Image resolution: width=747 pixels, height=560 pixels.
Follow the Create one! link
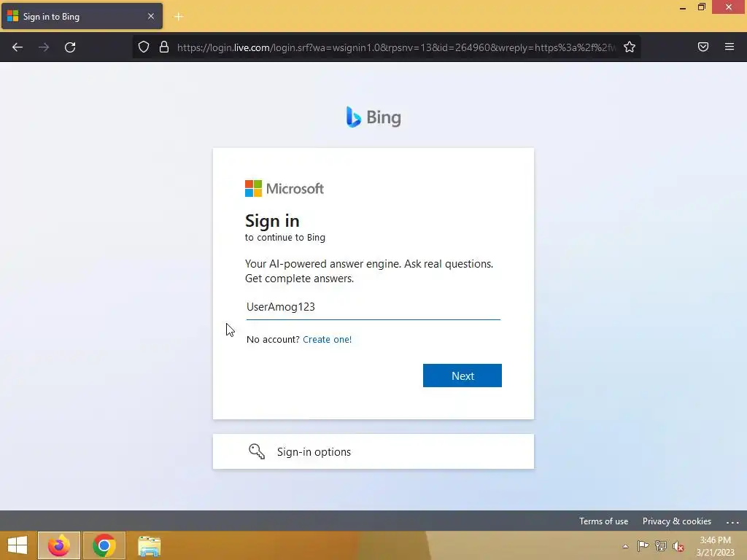click(x=328, y=340)
